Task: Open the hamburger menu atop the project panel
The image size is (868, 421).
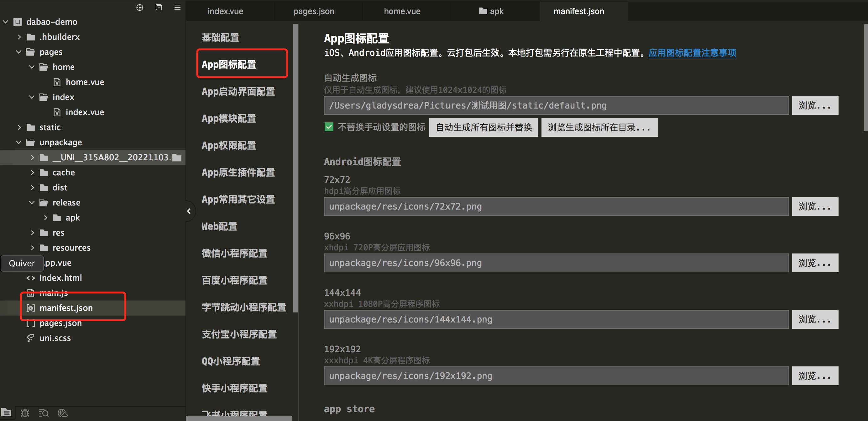Action: pyautogui.click(x=177, y=8)
